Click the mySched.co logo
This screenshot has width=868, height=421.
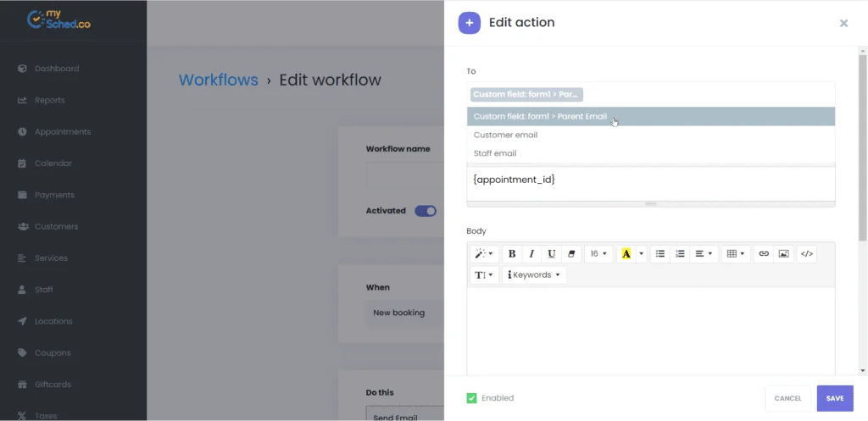click(x=58, y=20)
